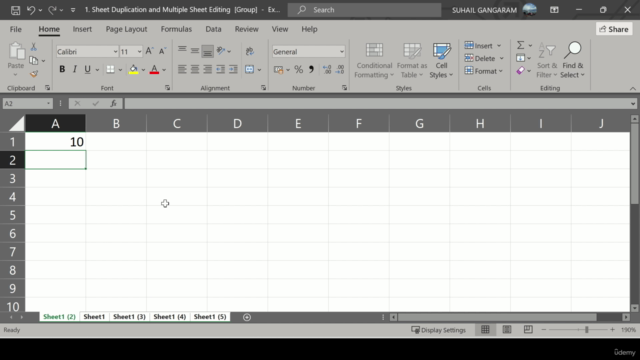Click the Redo arrow icon
Screen dimensions: 640x360
[x=52, y=10]
